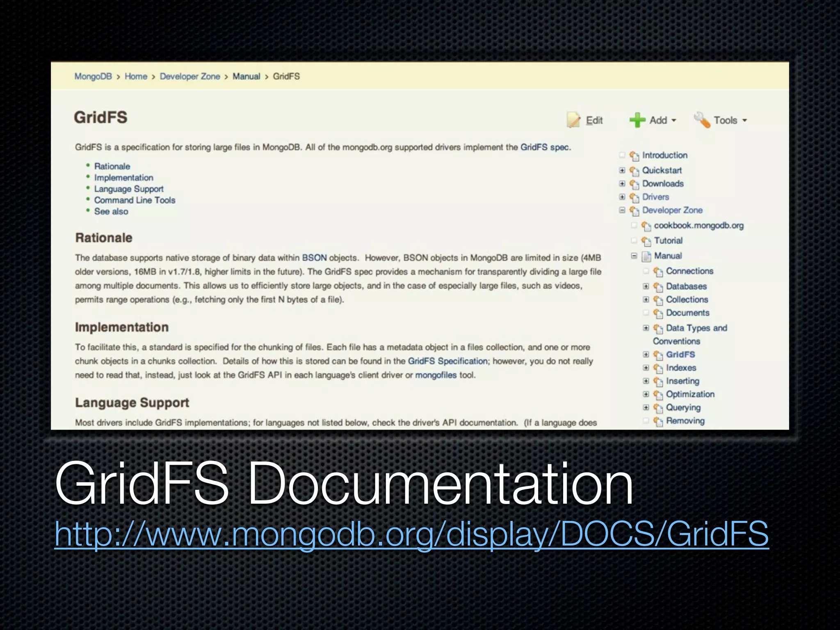The image size is (840, 630).
Task: Open Optimization in the sidebar tree
Action: [690, 394]
